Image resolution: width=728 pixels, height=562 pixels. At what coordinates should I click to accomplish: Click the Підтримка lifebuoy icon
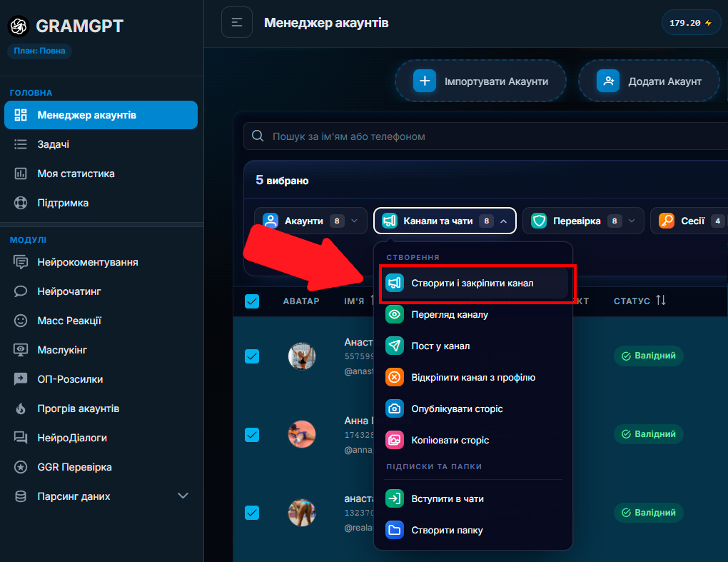[21, 203]
